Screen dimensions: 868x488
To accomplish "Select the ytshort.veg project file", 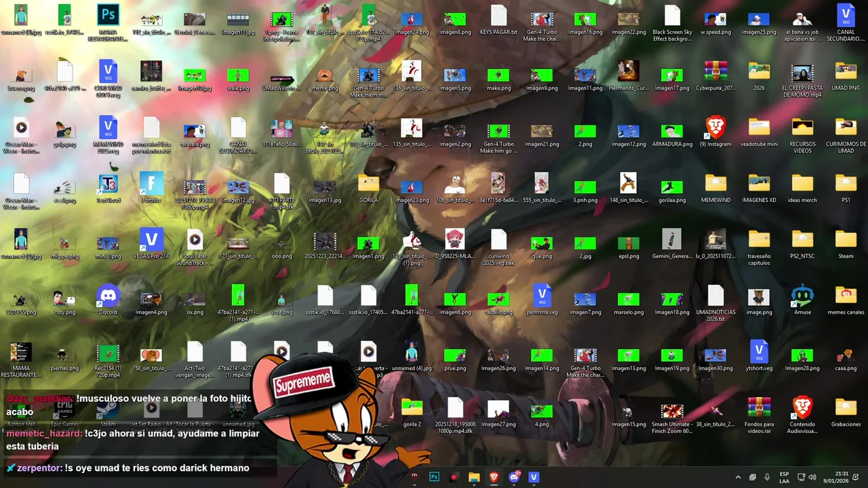I will [759, 357].
